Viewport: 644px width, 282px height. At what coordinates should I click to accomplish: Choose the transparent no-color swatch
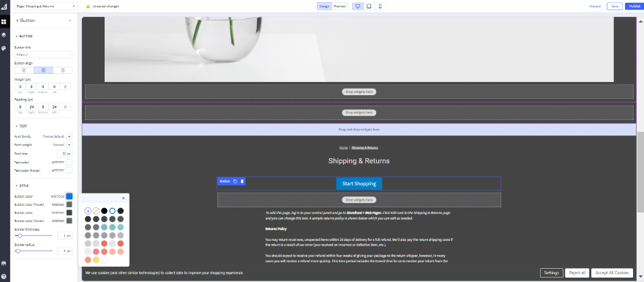tap(96, 211)
